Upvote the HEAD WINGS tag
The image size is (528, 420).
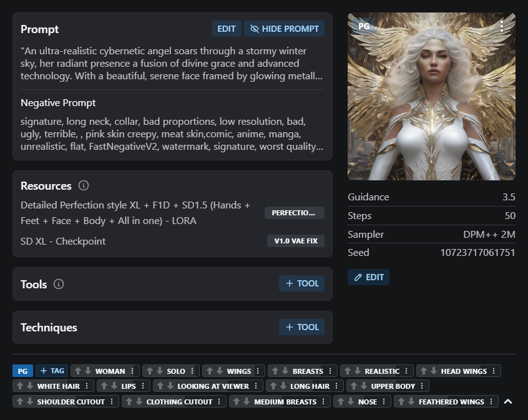[424, 371]
